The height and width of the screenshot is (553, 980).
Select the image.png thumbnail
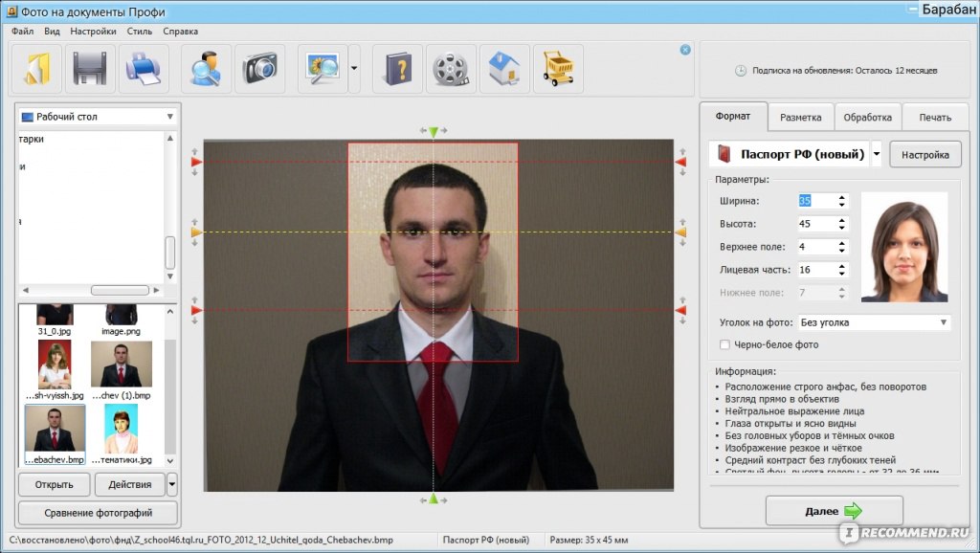pyautogui.click(x=122, y=321)
